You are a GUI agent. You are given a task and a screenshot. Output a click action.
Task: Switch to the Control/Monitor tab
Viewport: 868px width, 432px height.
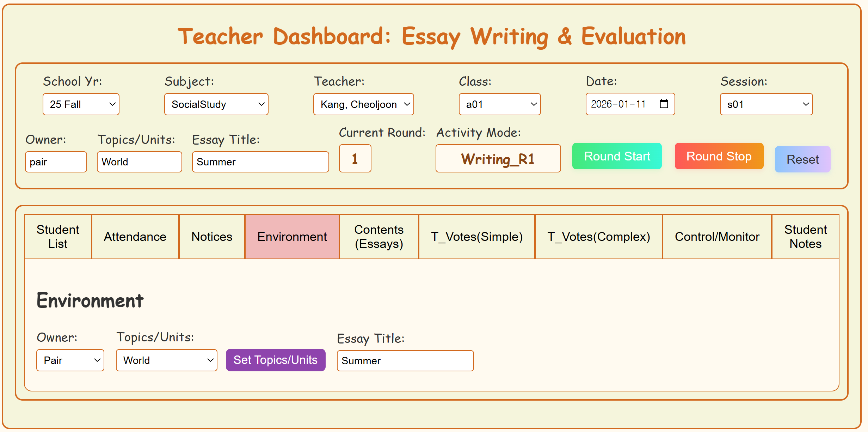pos(717,237)
